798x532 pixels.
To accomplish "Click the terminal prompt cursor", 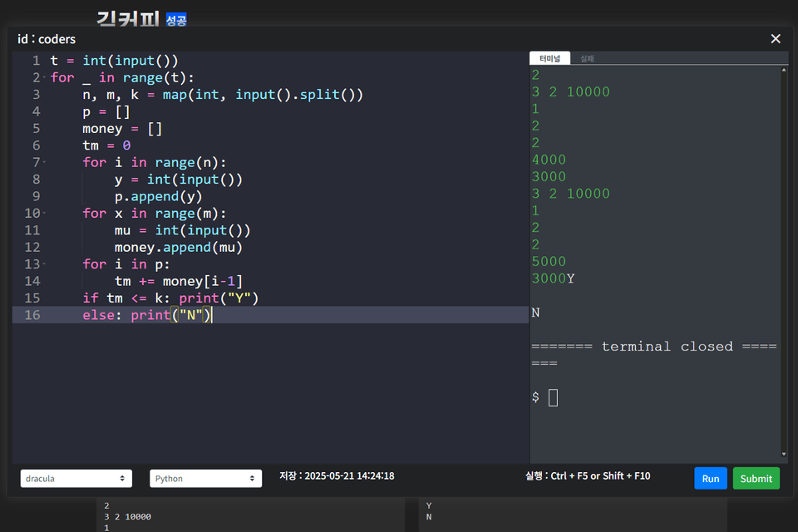I will [554, 397].
